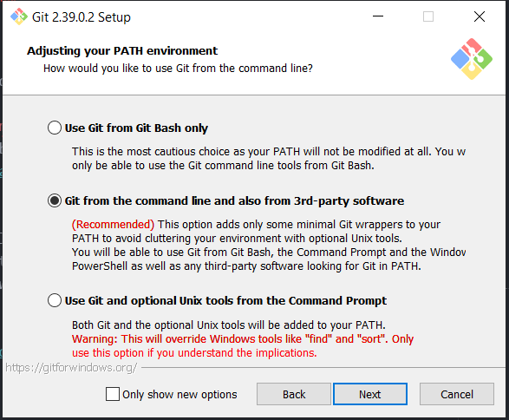Cancel the Git installation
Image resolution: width=509 pixels, height=420 pixels.
tap(457, 394)
